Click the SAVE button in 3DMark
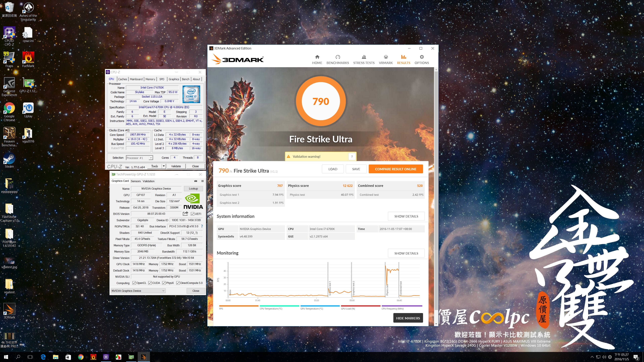644x362 pixels. click(x=356, y=169)
